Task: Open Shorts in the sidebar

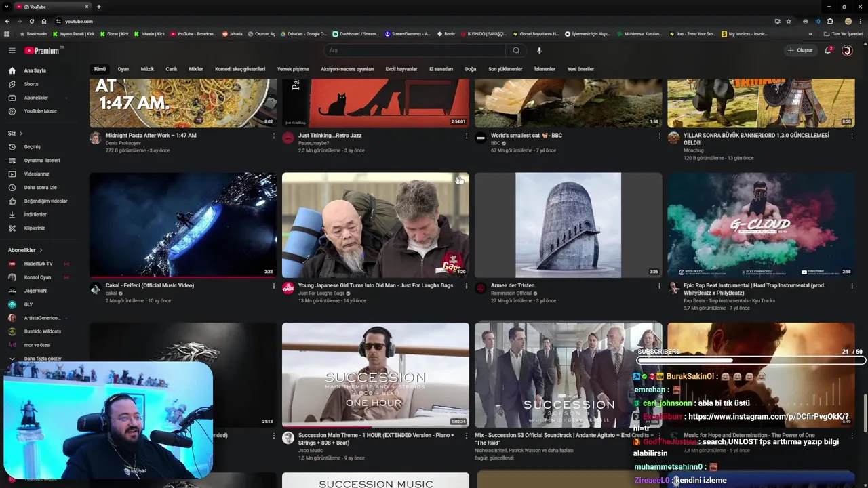Action: point(31,84)
